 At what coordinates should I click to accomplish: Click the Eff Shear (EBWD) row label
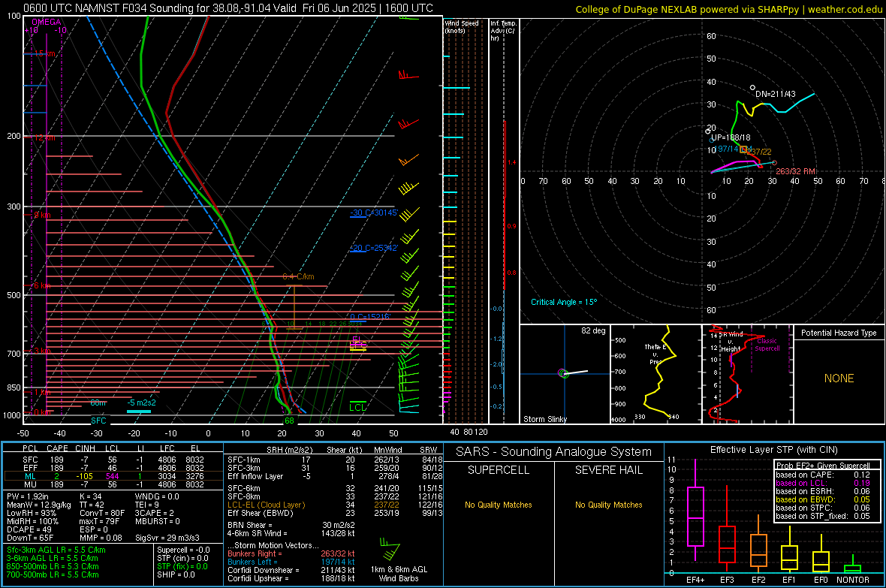pos(260,514)
